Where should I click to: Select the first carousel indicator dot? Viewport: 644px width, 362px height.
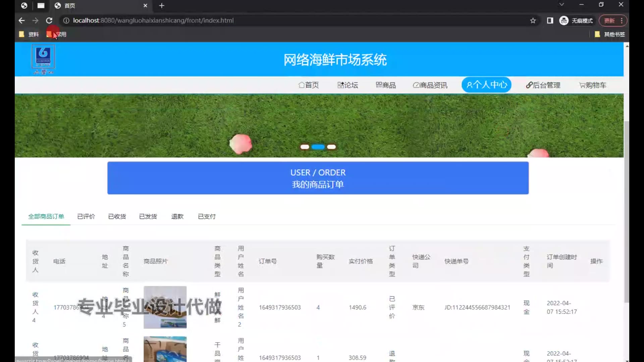coord(305,147)
